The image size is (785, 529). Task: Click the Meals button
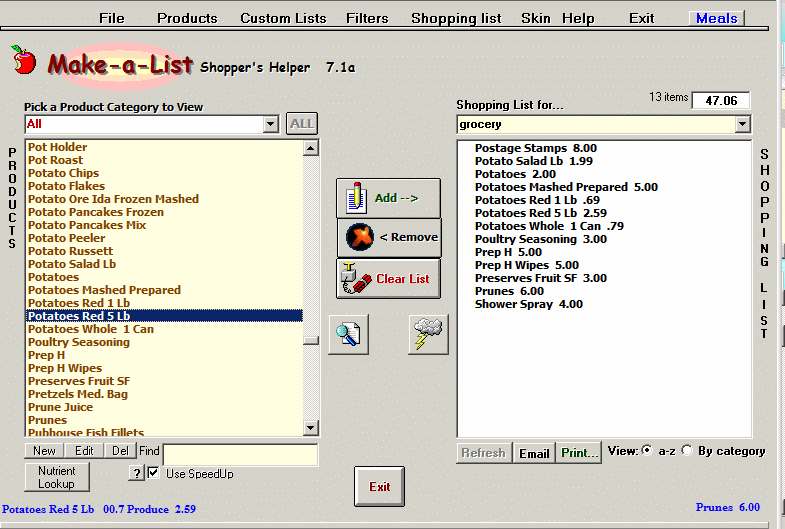coord(716,19)
